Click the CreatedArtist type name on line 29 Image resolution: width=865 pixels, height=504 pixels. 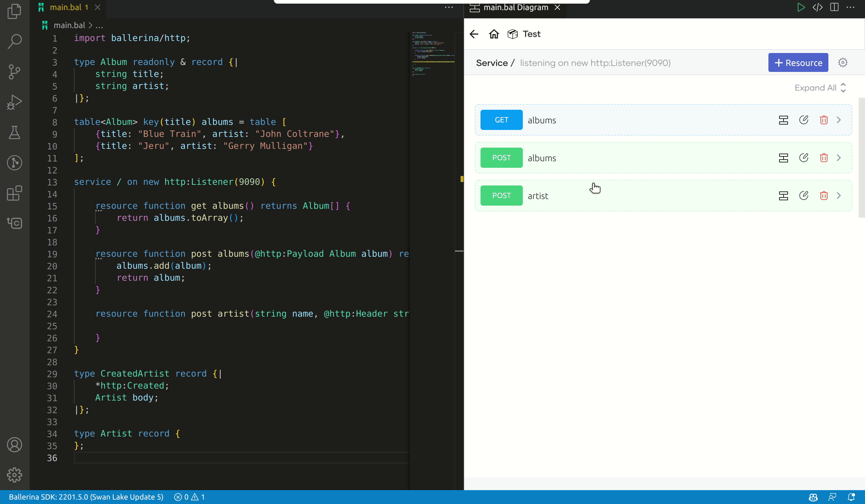135,373
